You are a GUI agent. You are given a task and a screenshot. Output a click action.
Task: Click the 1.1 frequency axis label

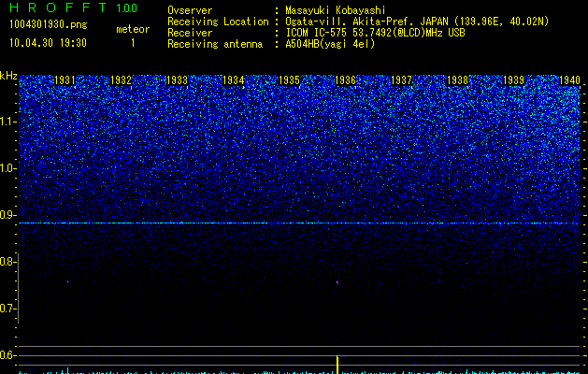coord(7,122)
